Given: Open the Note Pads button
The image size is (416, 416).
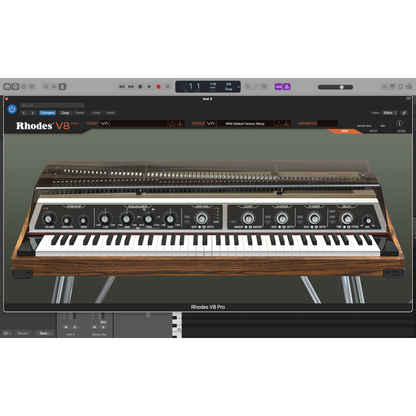Looking at the screenshot, I should pos(393,87).
